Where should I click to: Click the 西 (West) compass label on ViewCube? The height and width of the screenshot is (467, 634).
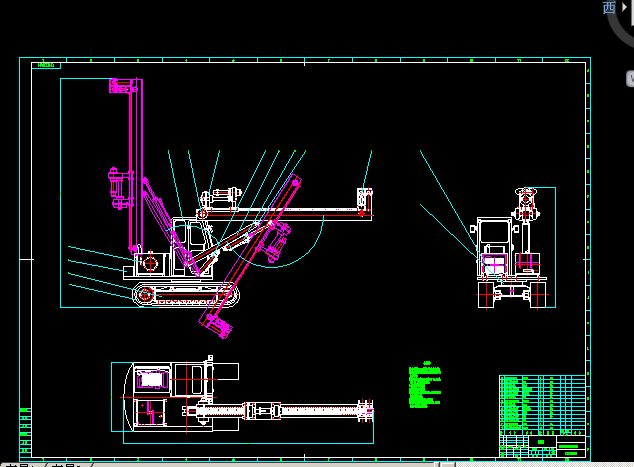[609, 7]
